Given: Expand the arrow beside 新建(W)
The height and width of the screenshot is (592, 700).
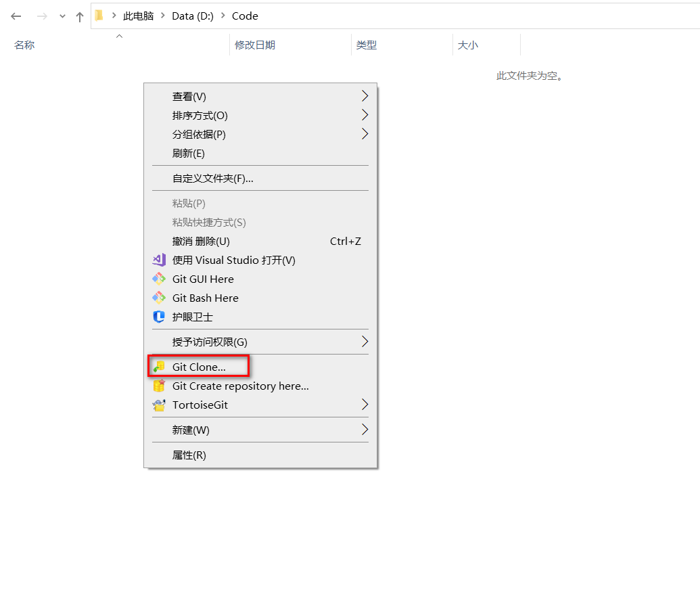Looking at the screenshot, I should [365, 430].
